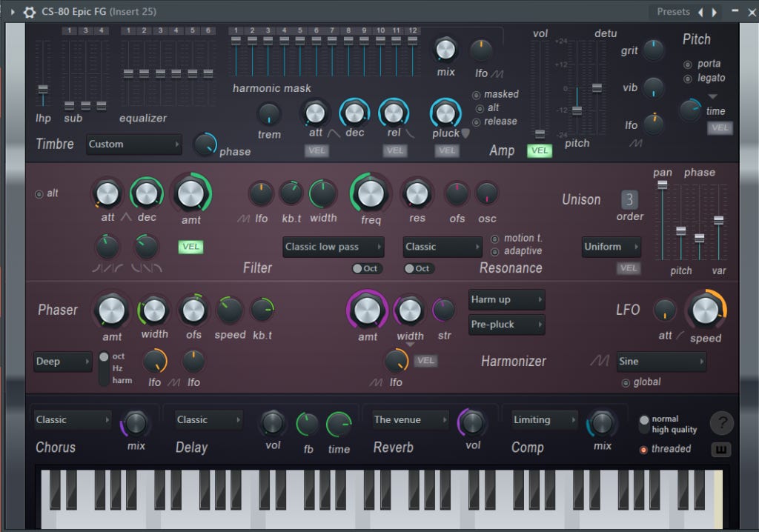759x532 pixels.
Task: Open the LFO Sine shape dropdown
Action: tap(661, 362)
